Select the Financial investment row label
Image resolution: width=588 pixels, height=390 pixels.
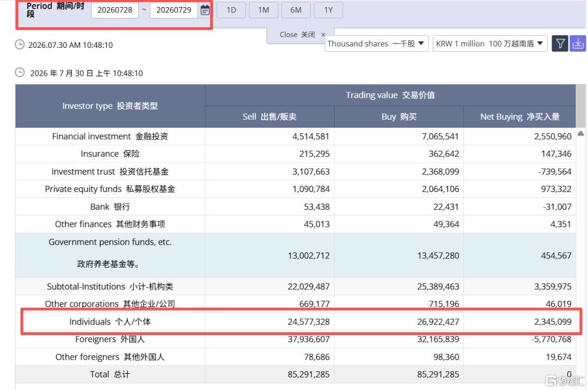pyautogui.click(x=110, y=137)
